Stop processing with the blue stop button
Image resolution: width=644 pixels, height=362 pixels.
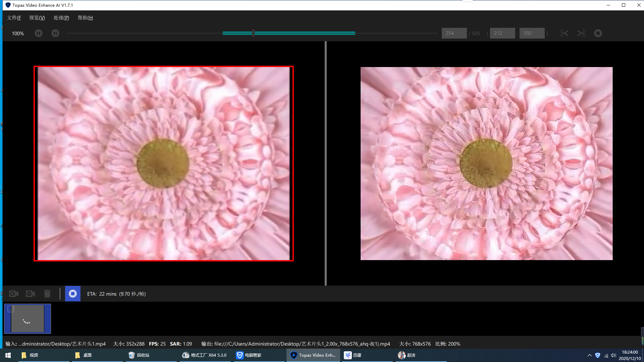[73, 294]
